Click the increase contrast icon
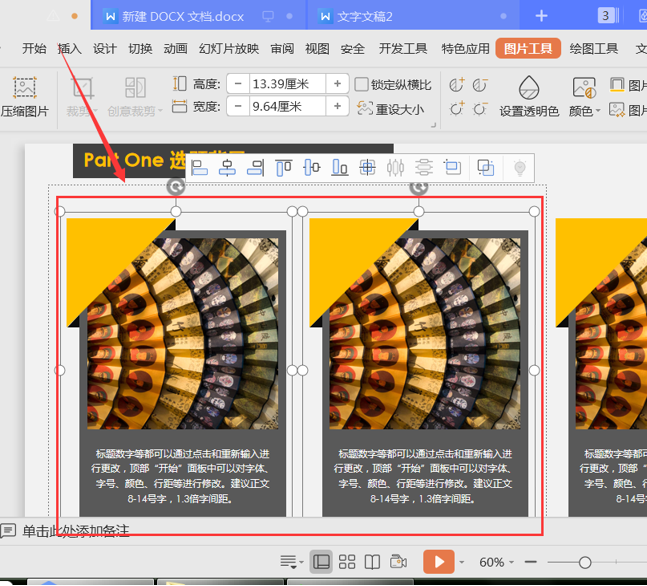This screenshot has width=647, height=586. (x=456, y=85)
